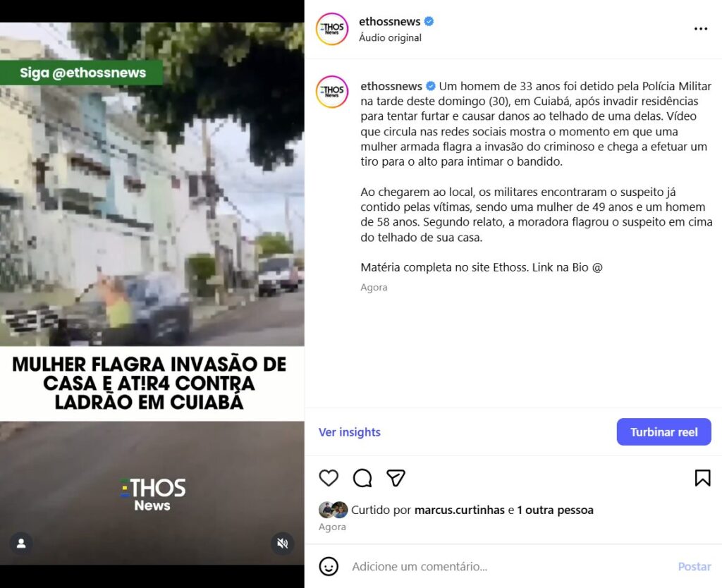Click Postar to submit comment
This screenshot has width=722, height=588.
tap(695, 566)
